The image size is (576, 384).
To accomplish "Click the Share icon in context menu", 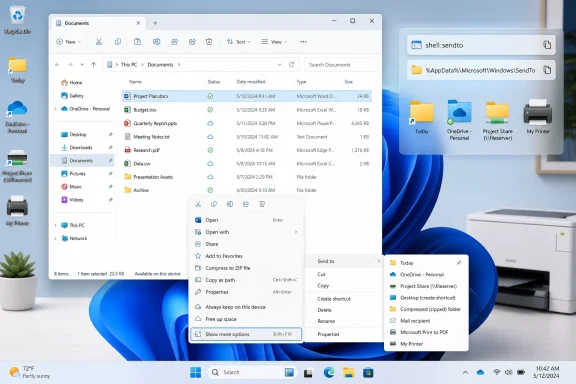I will [x=246, y=204].
